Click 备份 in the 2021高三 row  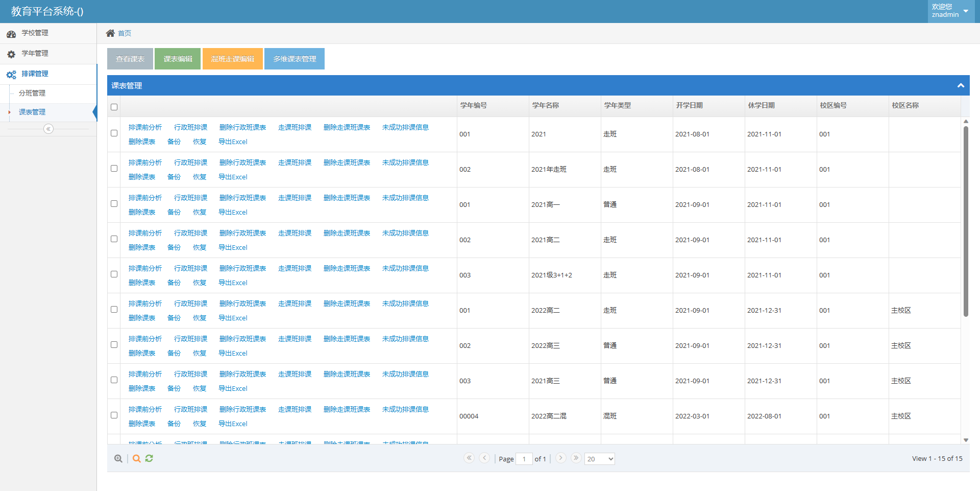point(174,388)
